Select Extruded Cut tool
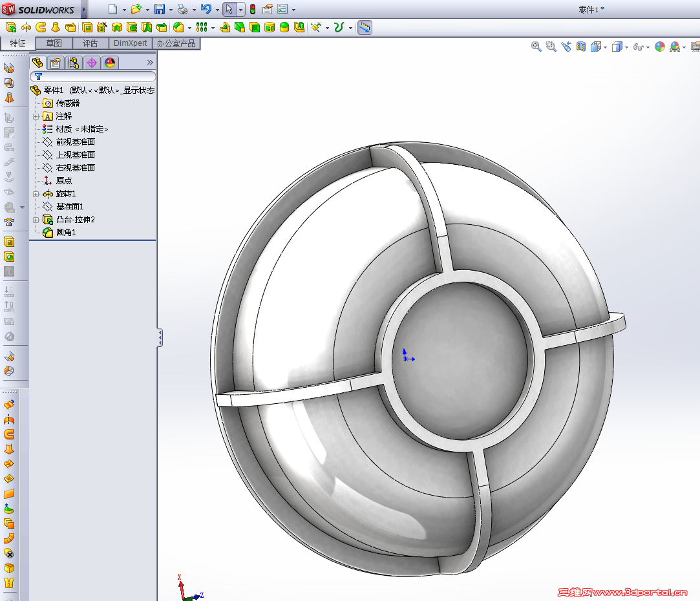700x601 pixels. coord(87,28)
